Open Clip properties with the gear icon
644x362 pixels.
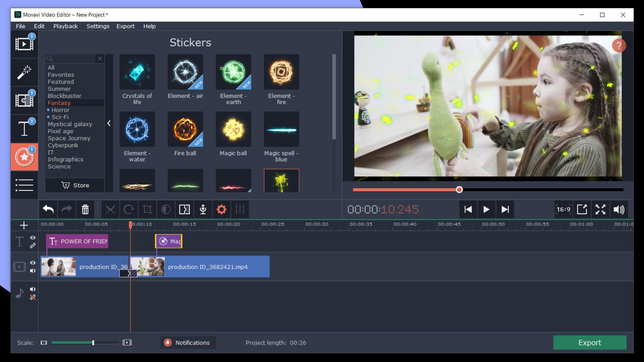(221, 209)
